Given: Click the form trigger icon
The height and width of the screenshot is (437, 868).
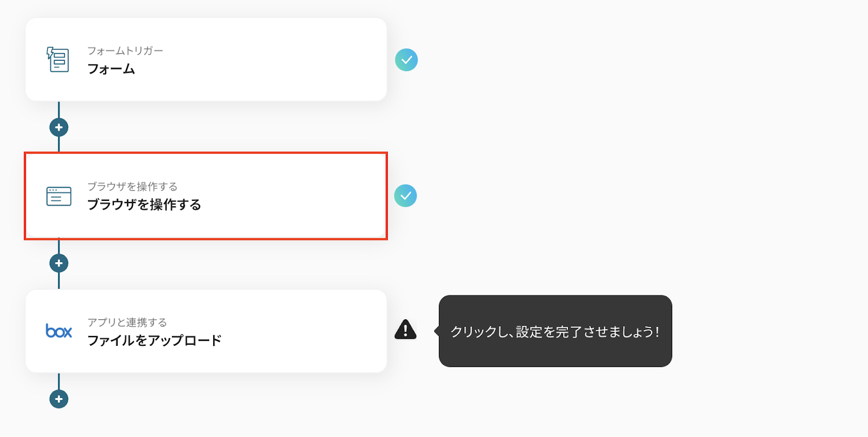Looking at the screenshot, I should (x=58, y=60).
